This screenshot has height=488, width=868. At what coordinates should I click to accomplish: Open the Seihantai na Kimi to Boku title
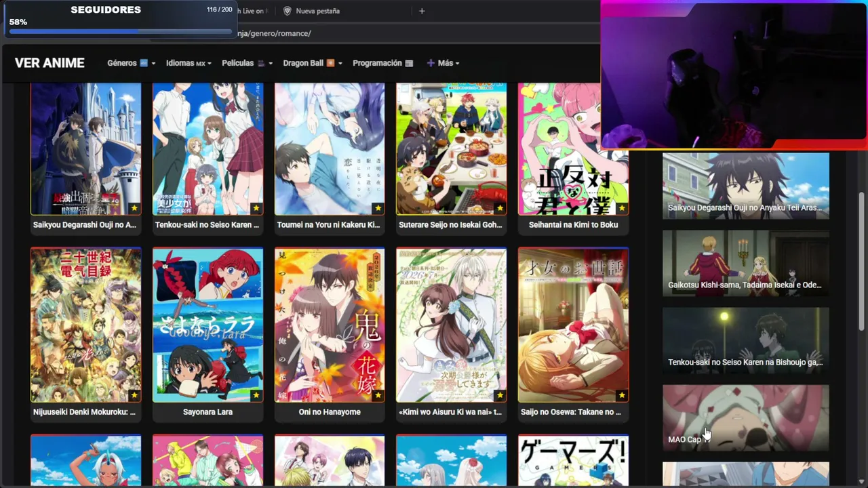click(x=573, y=225)
